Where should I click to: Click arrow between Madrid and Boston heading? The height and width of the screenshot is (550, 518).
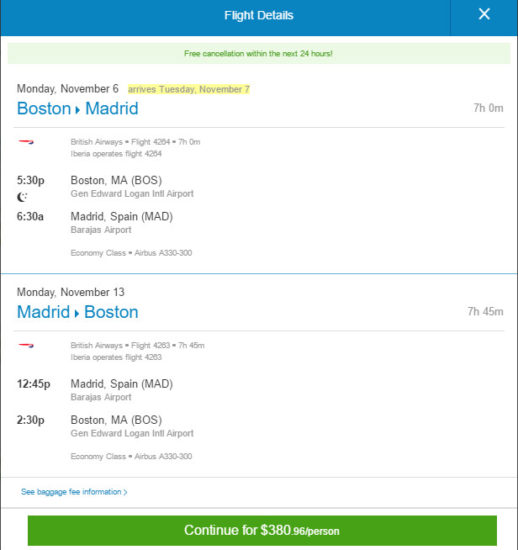[76, 314]
